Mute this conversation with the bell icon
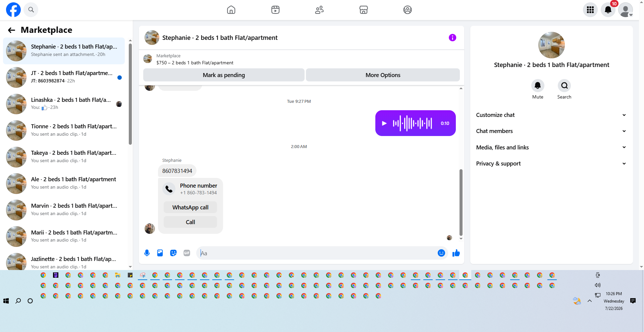Image resolution: width=644 pixels, height=332 pixels. click(x=538, y=86)
